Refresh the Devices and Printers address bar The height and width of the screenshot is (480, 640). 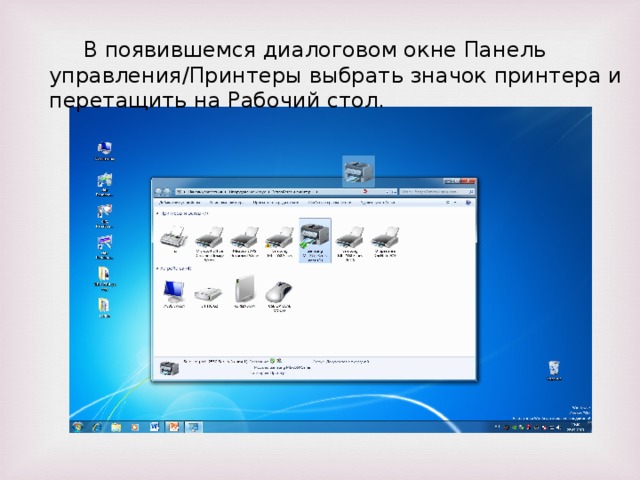[x=393, y=191]
